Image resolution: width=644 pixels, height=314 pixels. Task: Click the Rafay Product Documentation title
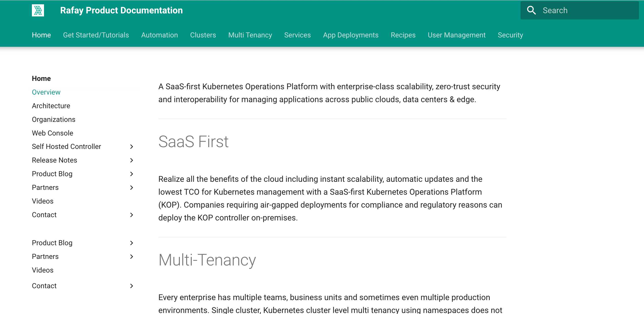(x=121, y=10)
